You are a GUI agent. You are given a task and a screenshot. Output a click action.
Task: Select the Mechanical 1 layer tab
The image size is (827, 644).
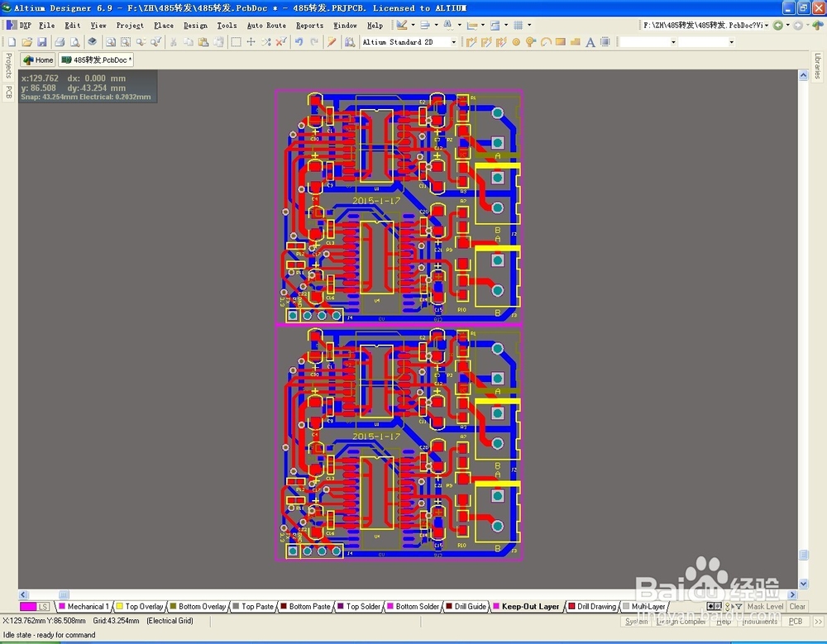click(84, 607)
